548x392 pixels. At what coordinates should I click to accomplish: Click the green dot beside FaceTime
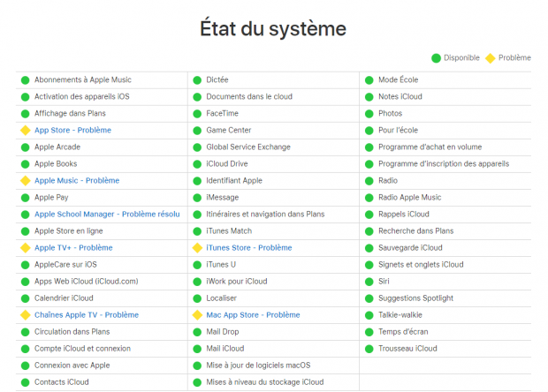pos(197,113)
